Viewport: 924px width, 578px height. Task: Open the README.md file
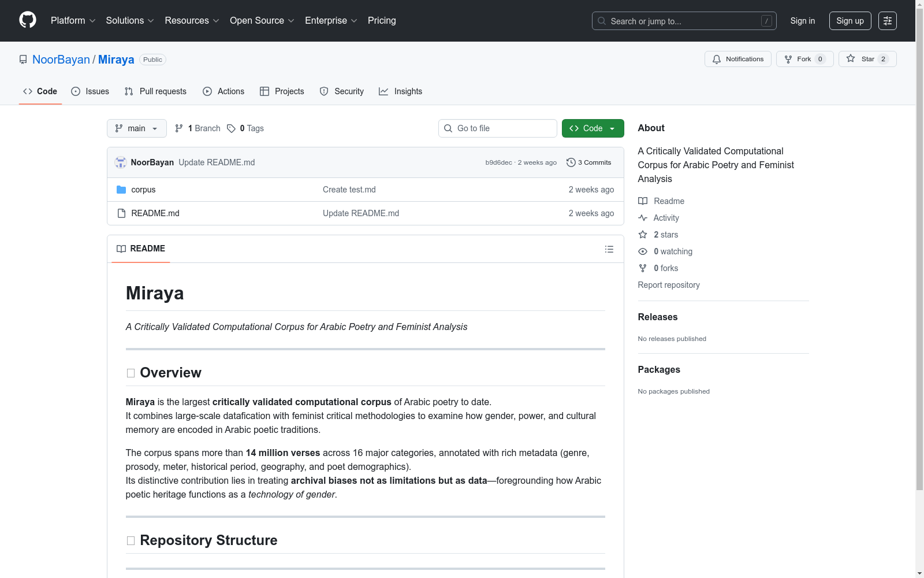pos(155,213)
